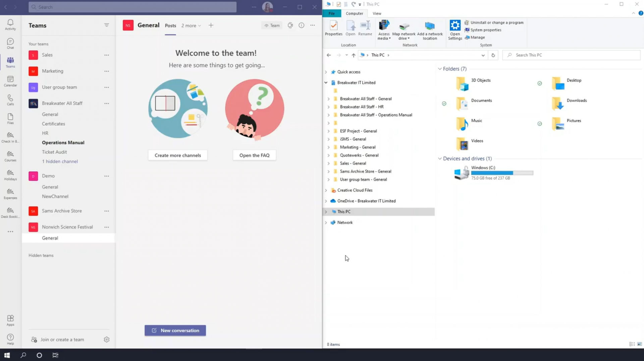Start a New conversation
The image size is (644, 361).
point(175,330)
